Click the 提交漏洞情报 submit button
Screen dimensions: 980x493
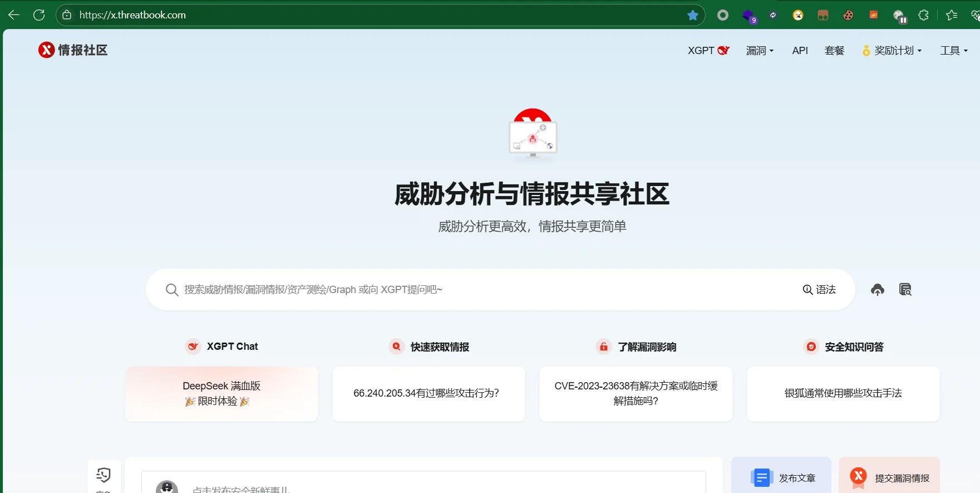coord(889,476)
